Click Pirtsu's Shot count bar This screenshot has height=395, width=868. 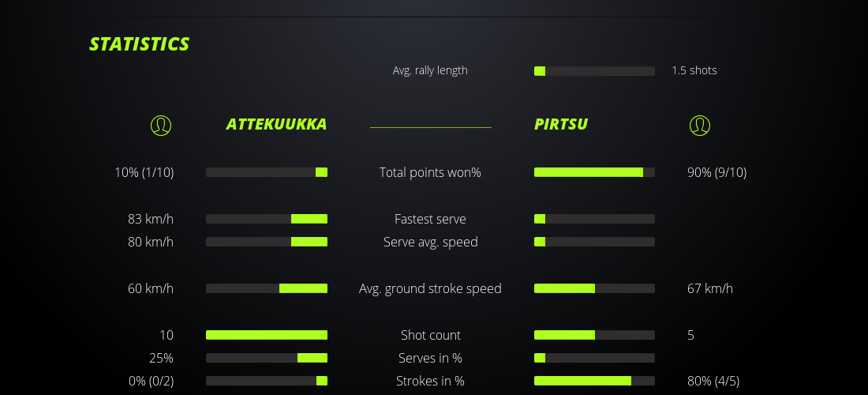tap(594, 335)
